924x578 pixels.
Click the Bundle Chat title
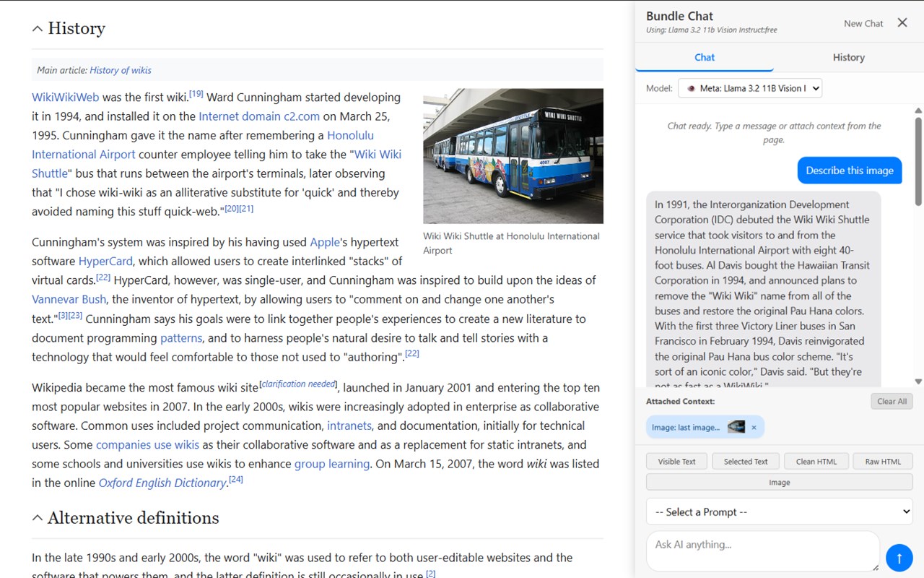[679, 16]
